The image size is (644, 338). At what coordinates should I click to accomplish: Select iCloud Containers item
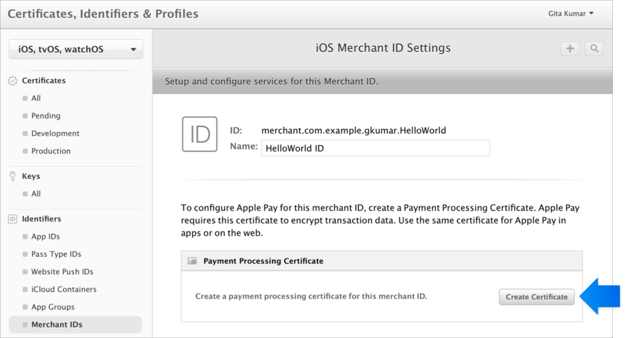coord(64,290)
